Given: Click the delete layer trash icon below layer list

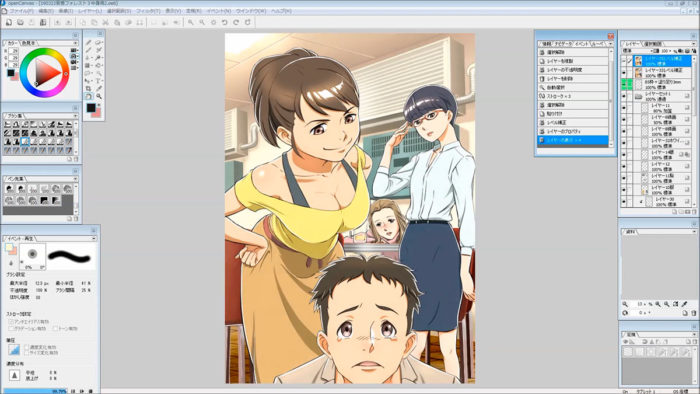Looking at the screenshot, I should coord(694,212).
